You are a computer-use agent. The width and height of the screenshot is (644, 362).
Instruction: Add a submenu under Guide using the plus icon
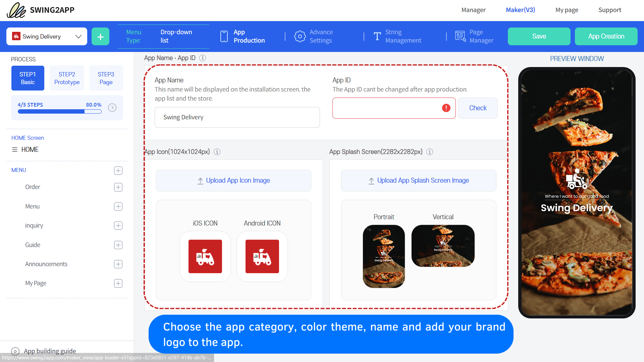[118, 245]
